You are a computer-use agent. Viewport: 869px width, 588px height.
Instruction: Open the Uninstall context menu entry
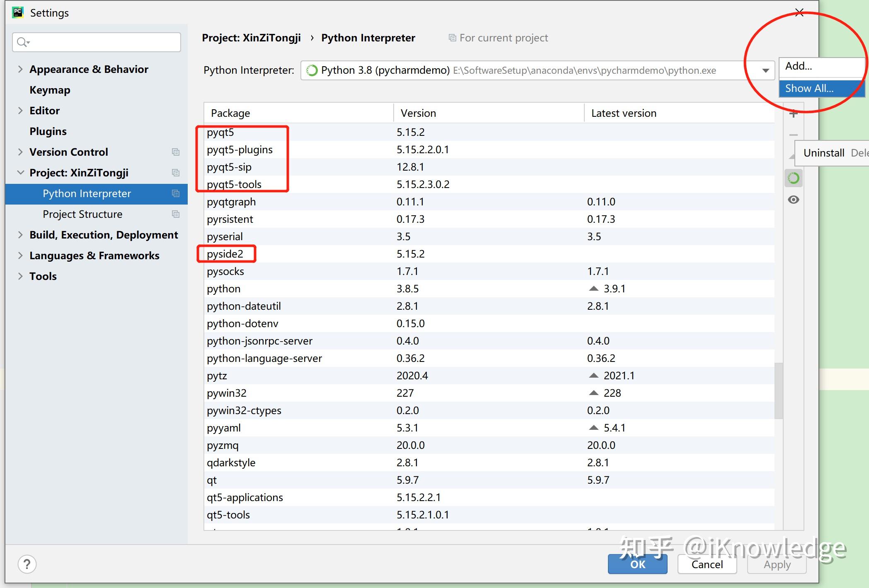tap(823, 153)
